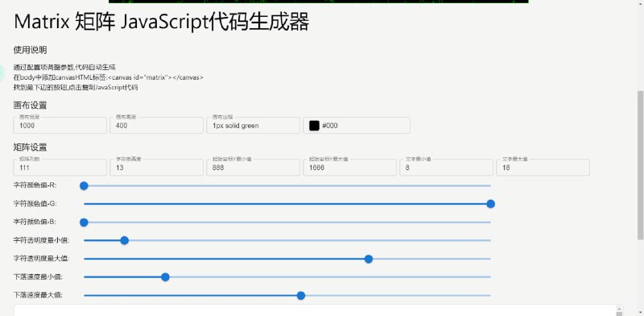Click the '下落速度最大值:' label
The image size is (644, 316).
click(38, 295)
